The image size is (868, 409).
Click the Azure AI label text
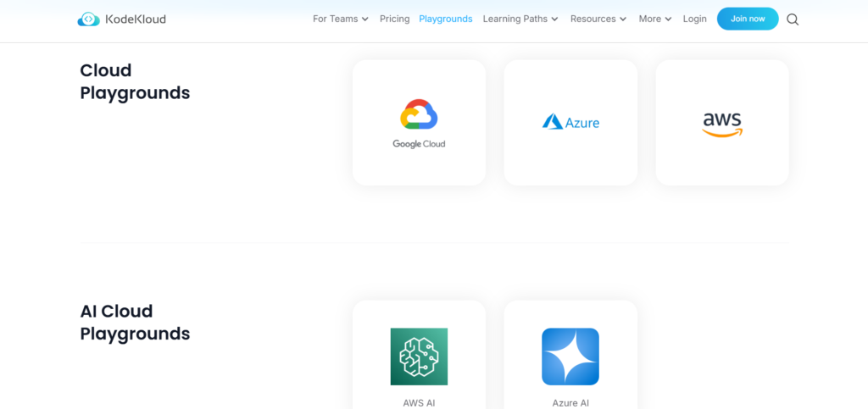tap(570, 403)
